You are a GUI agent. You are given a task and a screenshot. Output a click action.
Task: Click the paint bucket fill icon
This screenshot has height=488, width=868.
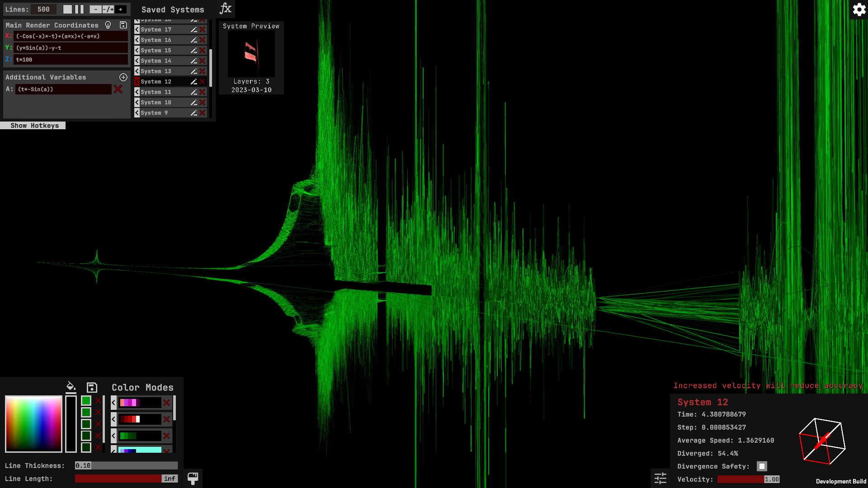[x=71, y=386]
